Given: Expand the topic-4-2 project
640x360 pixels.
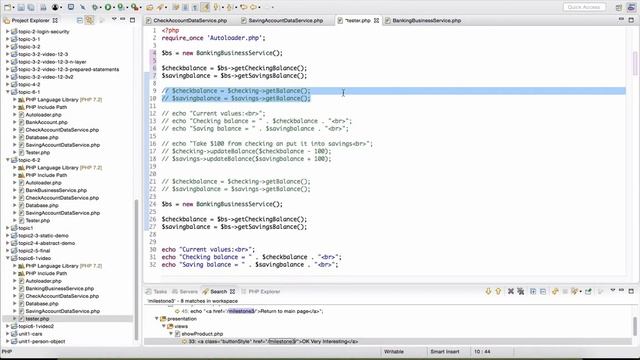Looking at the screenshot, I should (x=8, y=84).
